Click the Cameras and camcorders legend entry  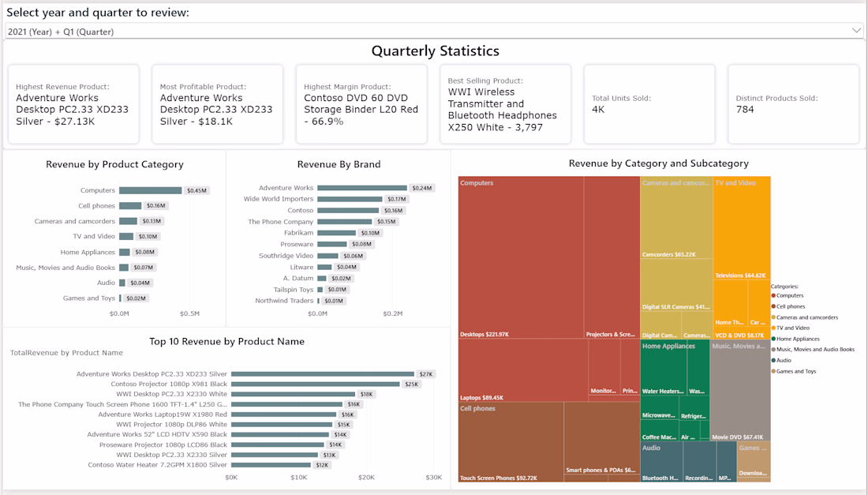[805, 317]
